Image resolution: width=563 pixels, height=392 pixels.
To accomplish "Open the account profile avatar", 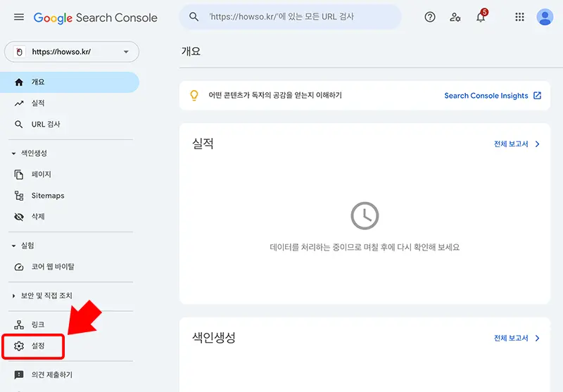I will (x=545, y=17).
